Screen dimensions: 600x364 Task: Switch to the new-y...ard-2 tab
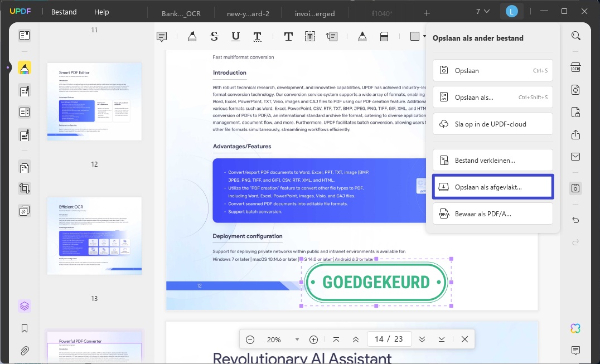[x=248, y=13]
